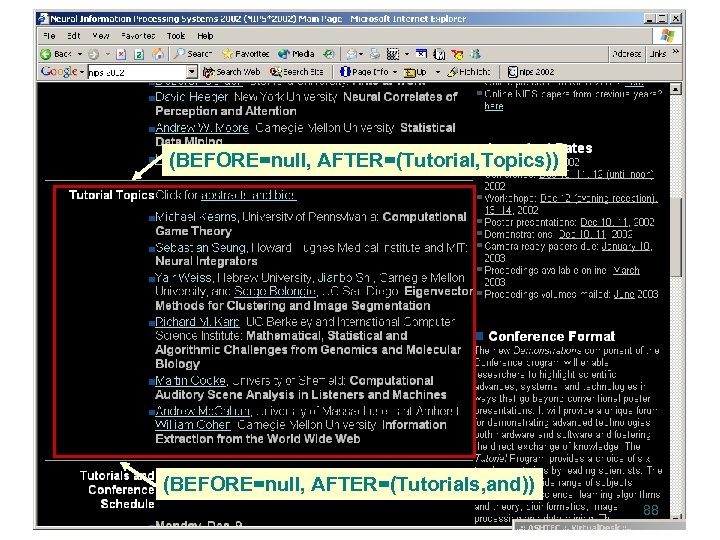Open the Google logo menu dropdown

pyautogui.click(x=82, y=72)
